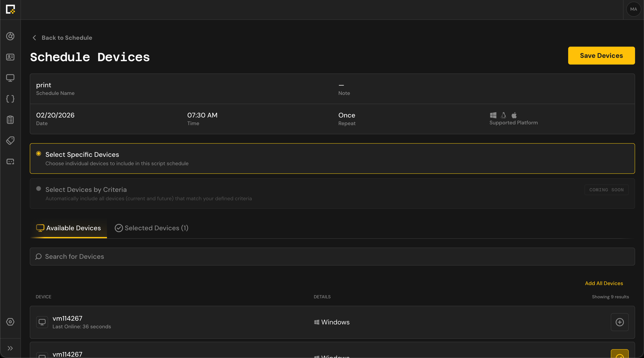Add first vm114267 device with plus icon
The width and height of the screenshot is (644, 358).
[x=620, y=322]
